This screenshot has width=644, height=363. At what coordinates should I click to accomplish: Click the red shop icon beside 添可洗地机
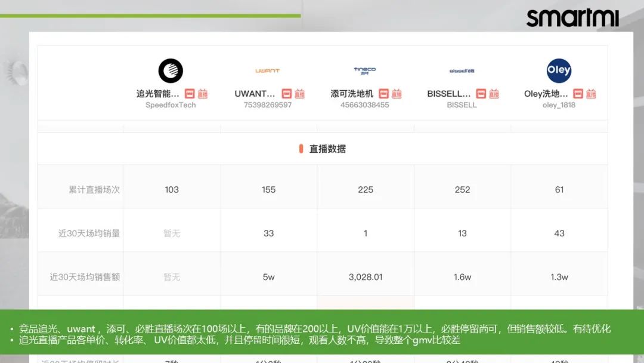click(x=383, y=94)
